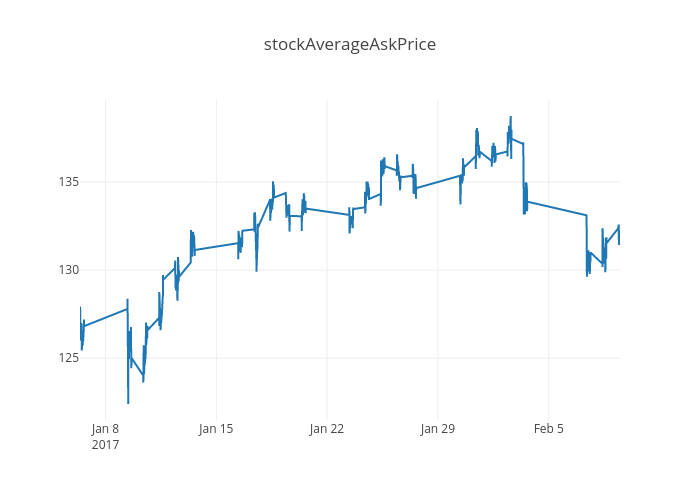Click the Jan 22 date tick label
The height and width of the screenshot is (500, 700).
(x=327, y=429)
